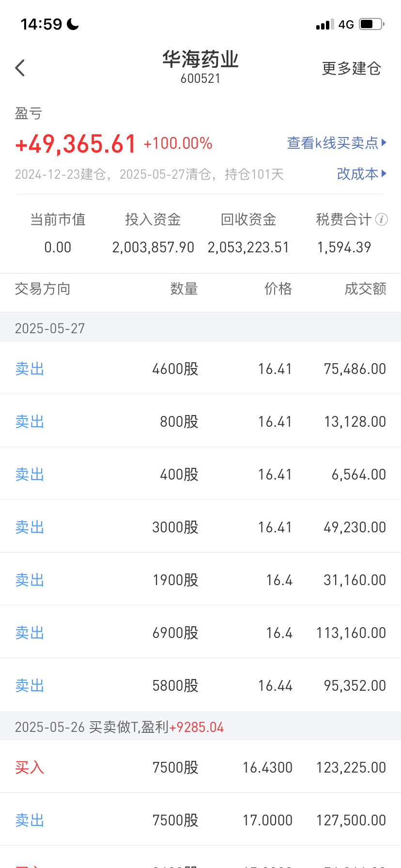401x868 pixels.
Task: Open 改成本 link
Action: [362, 173]
